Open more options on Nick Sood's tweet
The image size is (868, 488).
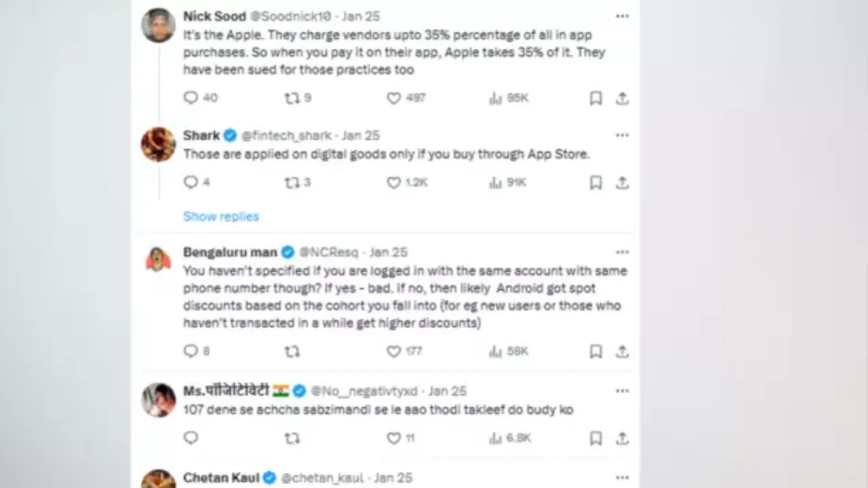coord(622,16)
